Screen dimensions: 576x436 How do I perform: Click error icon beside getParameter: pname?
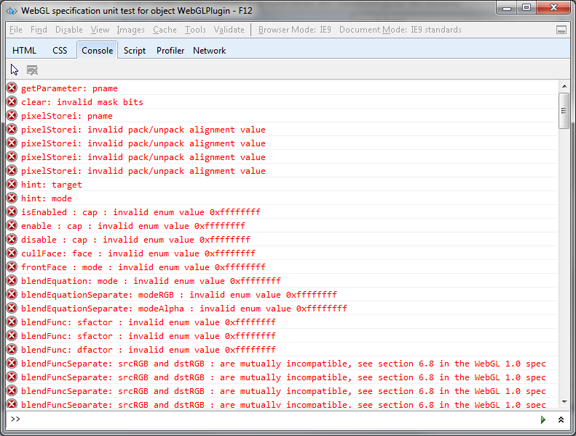[12, 88]
